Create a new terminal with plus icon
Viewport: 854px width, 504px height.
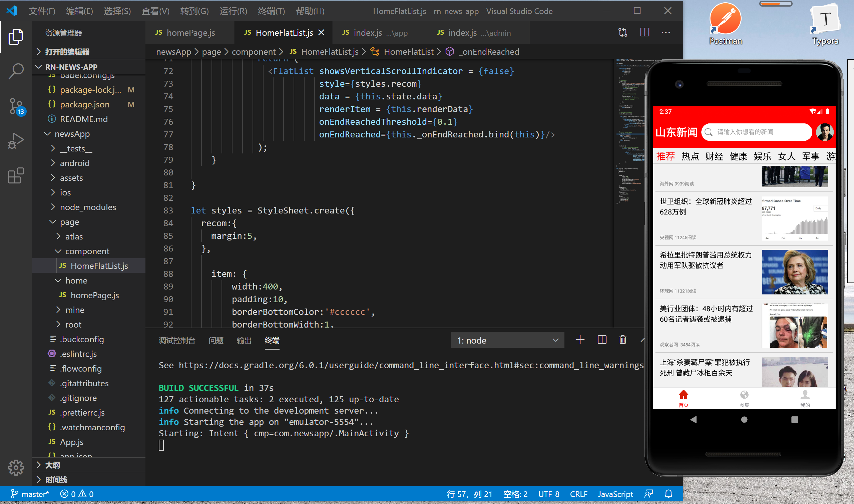point(580,340)
